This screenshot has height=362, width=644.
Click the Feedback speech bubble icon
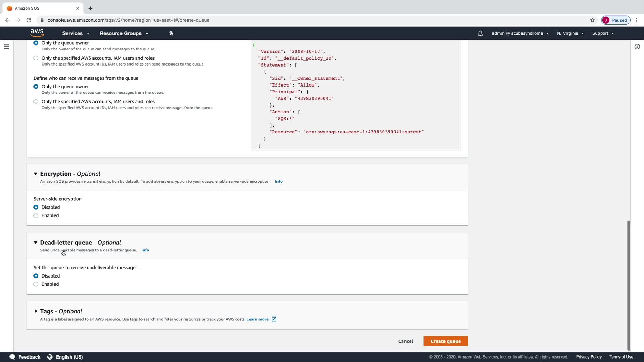tap(12, 357)
